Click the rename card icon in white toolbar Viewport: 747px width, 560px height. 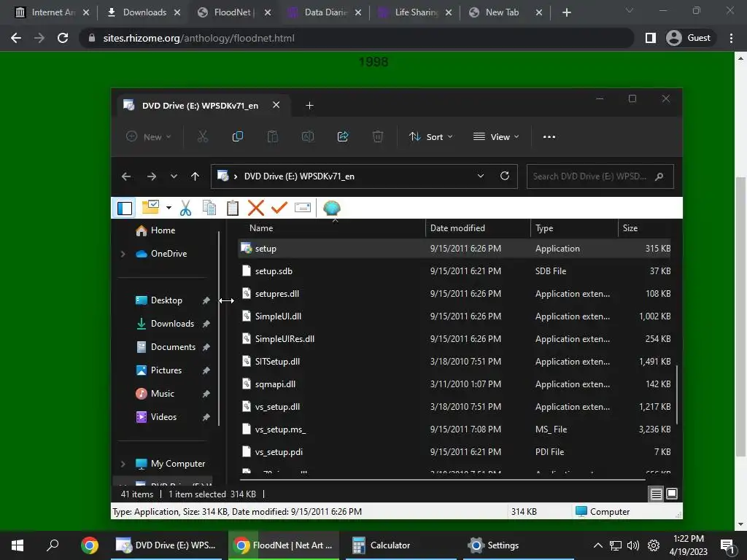(x=303, y=208)
